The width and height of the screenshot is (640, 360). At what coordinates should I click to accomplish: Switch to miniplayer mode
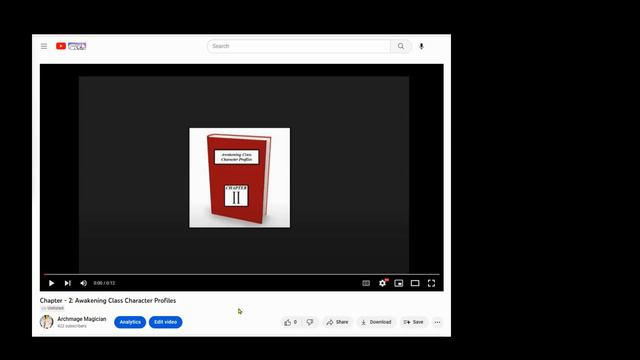[399, 283]
